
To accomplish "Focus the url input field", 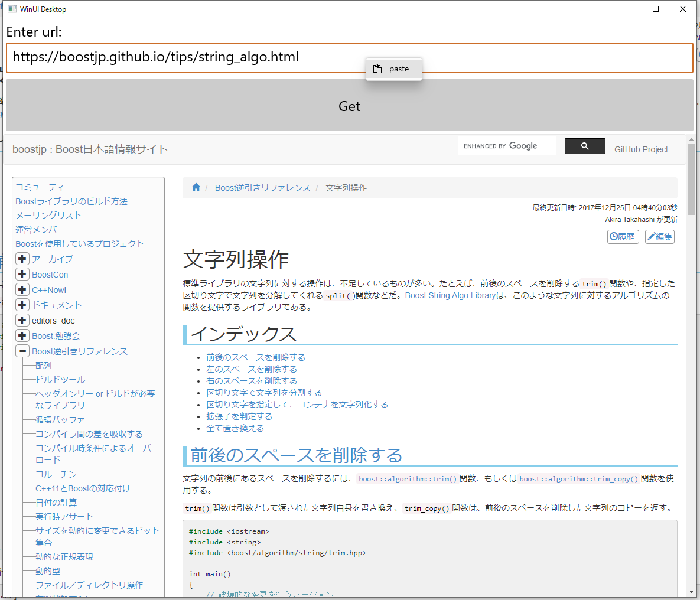I will click(350, 58).
